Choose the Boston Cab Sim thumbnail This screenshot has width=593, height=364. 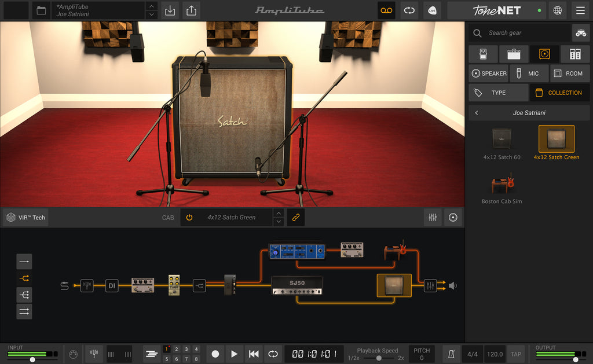[503, 183]
